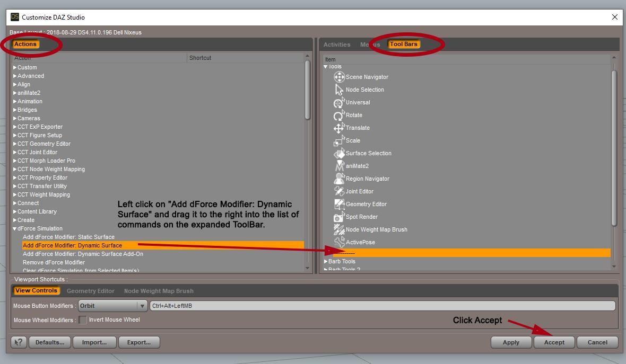Select the Geometry Editor viewport shortcuts tab
The image size is (626, 364).
point(91,291)
